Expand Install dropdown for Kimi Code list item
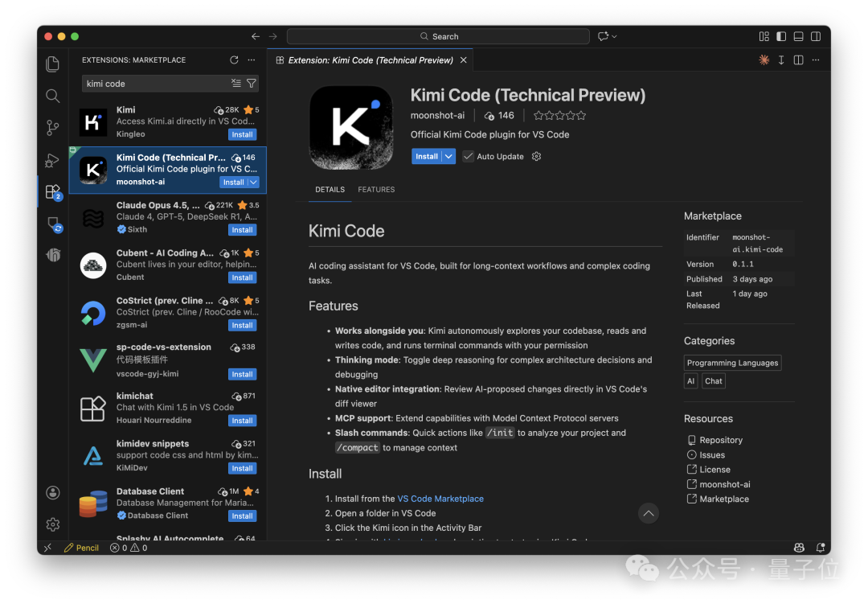Image resolution: width=868 pixels, height=604 pixels. [253, 183]
